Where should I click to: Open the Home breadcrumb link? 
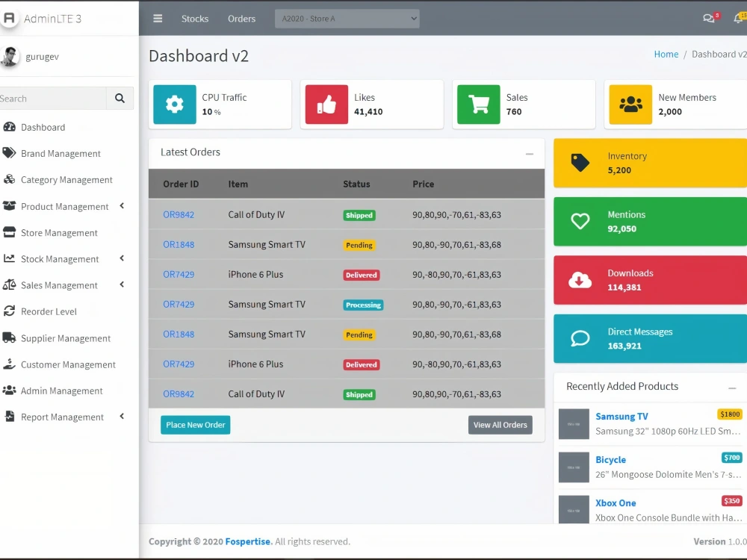(666, 54)
